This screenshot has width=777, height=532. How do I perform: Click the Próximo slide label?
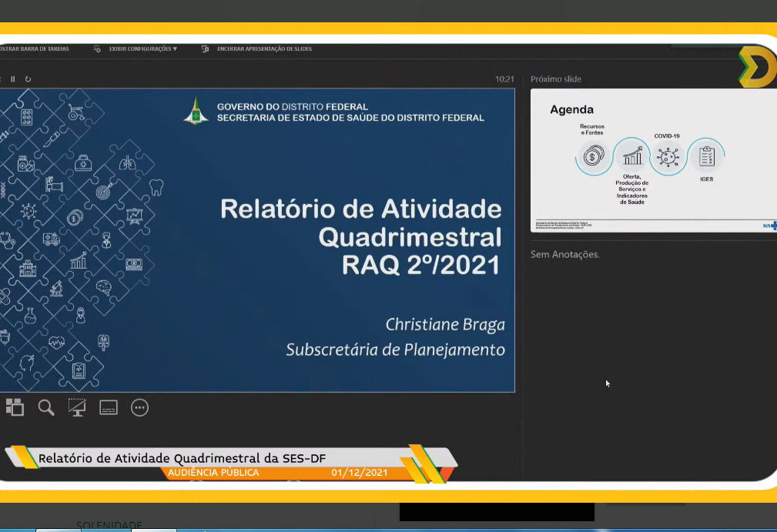point(556,79)
